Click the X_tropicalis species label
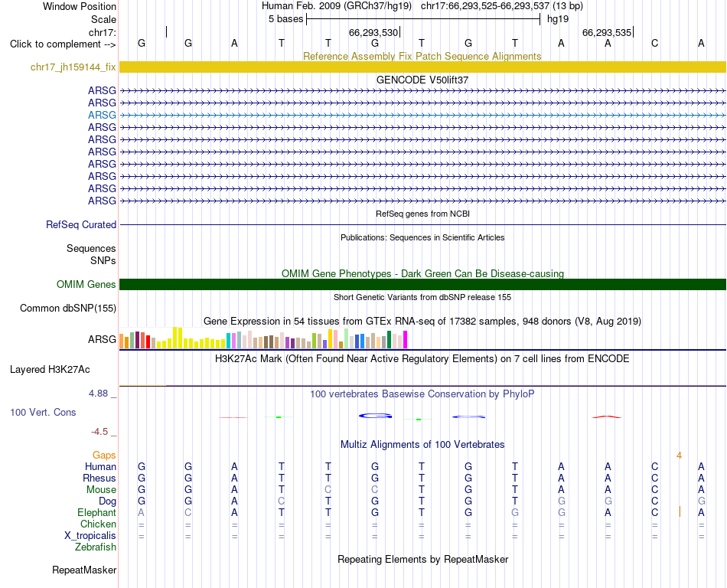 pyautogui.click(x=90, y=536)
